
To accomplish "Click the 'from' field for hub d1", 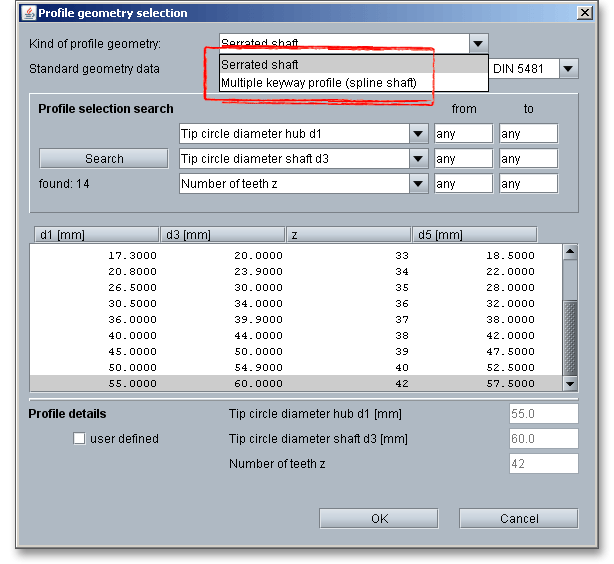I will (x=463, y=134).
